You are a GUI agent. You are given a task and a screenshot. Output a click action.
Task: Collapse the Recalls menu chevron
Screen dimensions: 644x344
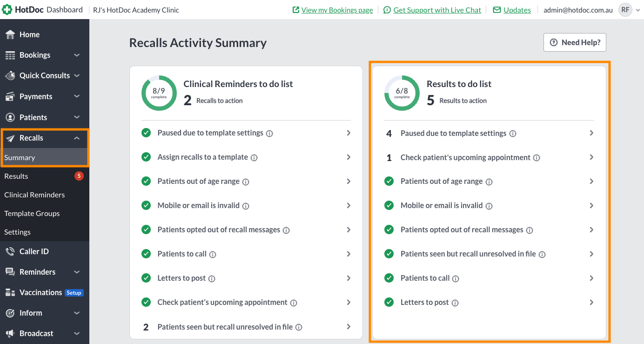click(77, 138)
